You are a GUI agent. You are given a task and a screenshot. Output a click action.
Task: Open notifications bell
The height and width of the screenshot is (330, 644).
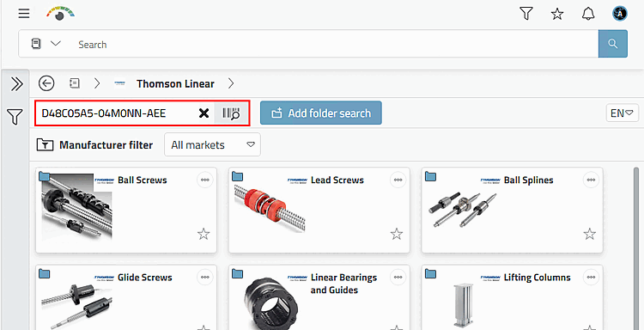pyautogui.click(x=588, y=14)
